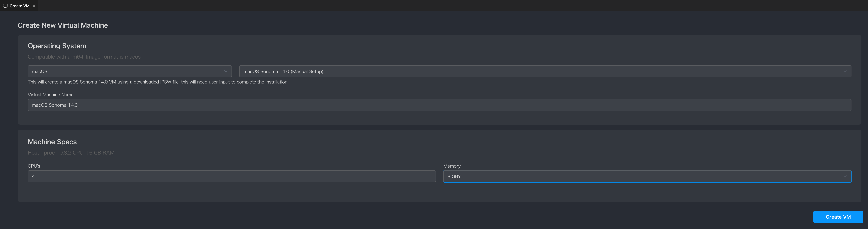The height and width of the screenshot is (229, 868).
Task: Click the Host proc CPU and RAM info text
Action: click(x=71, y=153)
